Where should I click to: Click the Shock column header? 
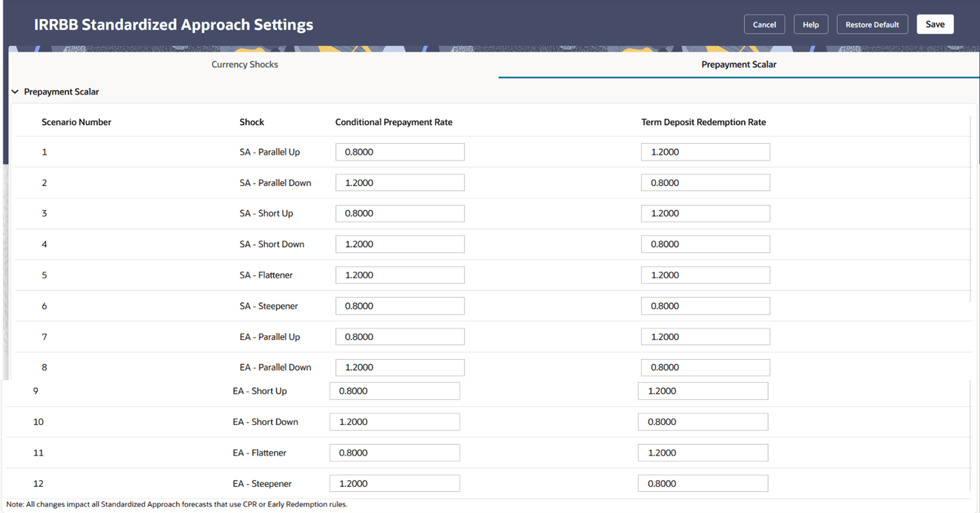point(252,122)
